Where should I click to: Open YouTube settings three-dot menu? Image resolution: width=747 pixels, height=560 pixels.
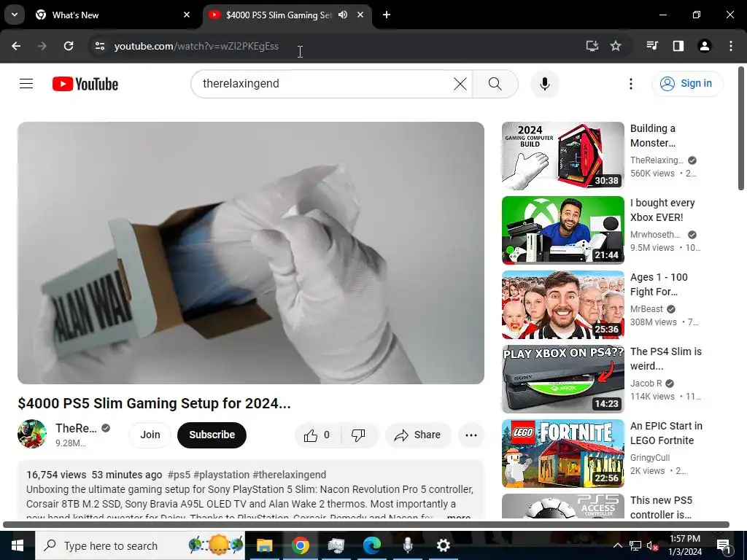point(631,84)
